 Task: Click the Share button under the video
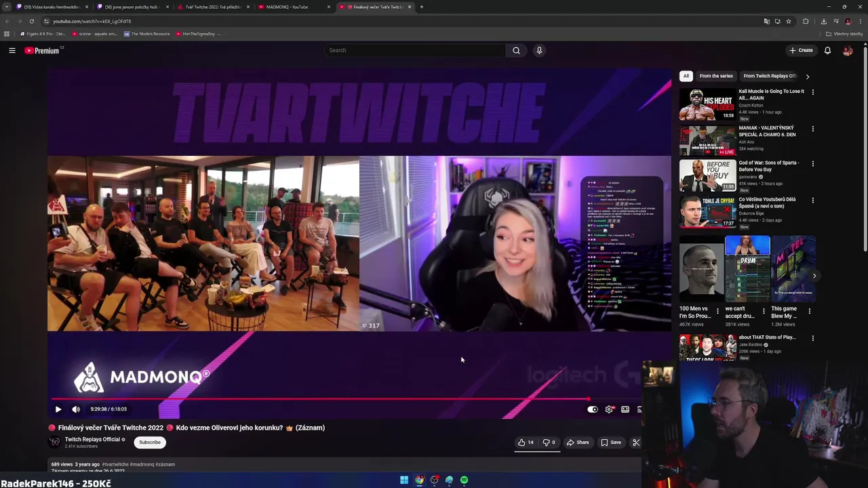[x=578, y=443]
